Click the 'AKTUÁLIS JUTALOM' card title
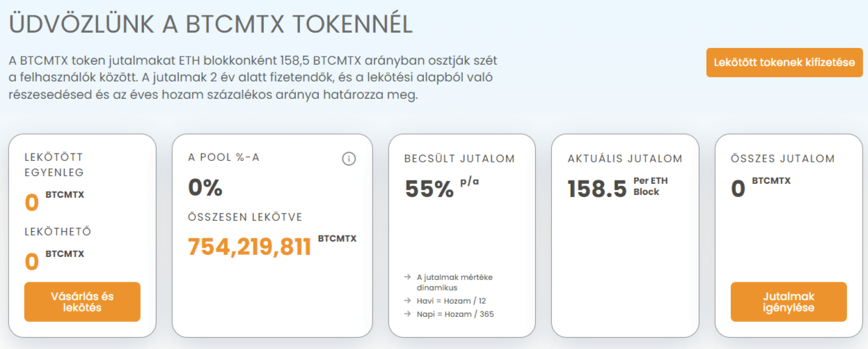This screenshot has width=868, height=349. (x=625, y=158)
